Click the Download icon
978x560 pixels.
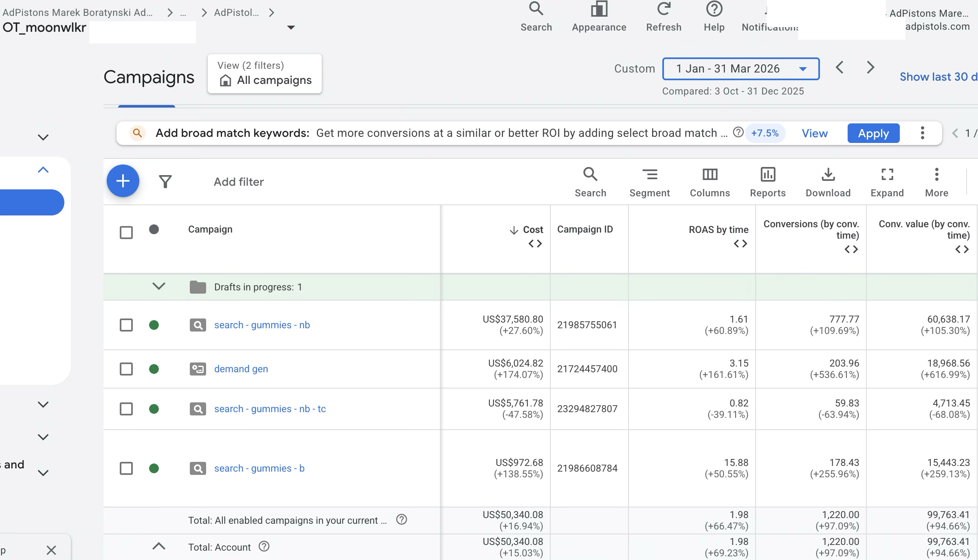click(x=828, y=174)
